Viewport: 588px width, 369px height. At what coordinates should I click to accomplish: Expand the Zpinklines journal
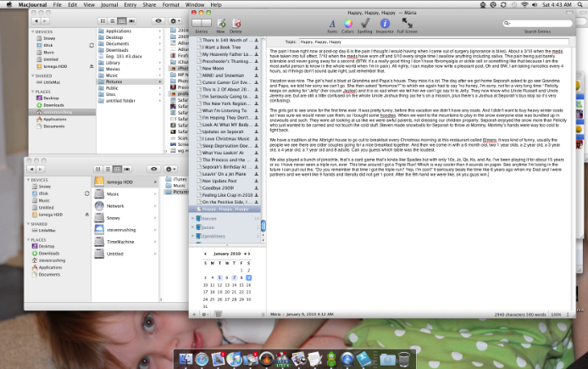192,236
